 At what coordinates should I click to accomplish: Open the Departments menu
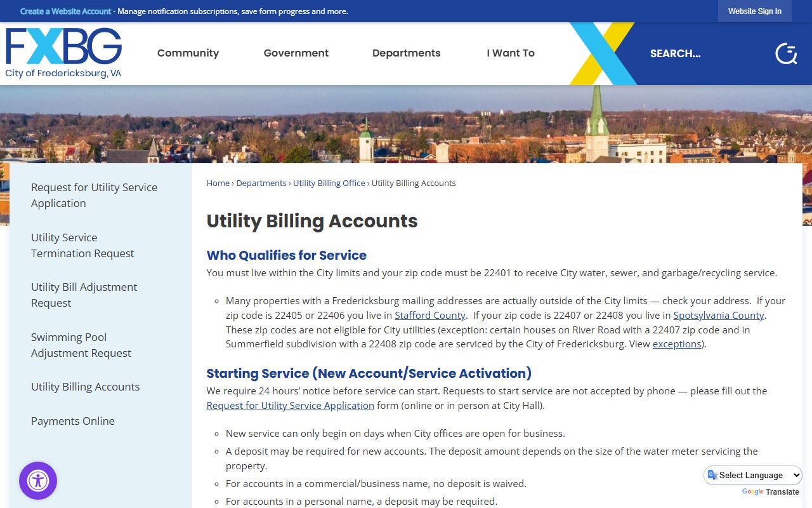click(x=406, y=53)
